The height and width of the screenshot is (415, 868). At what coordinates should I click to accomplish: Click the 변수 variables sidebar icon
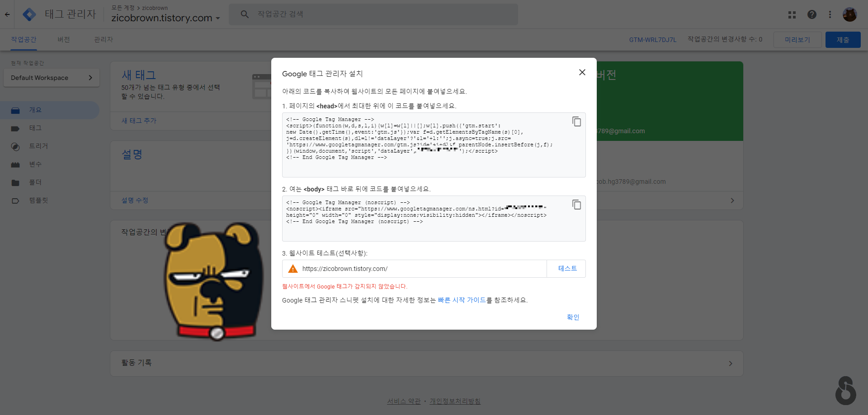point(15,164)
